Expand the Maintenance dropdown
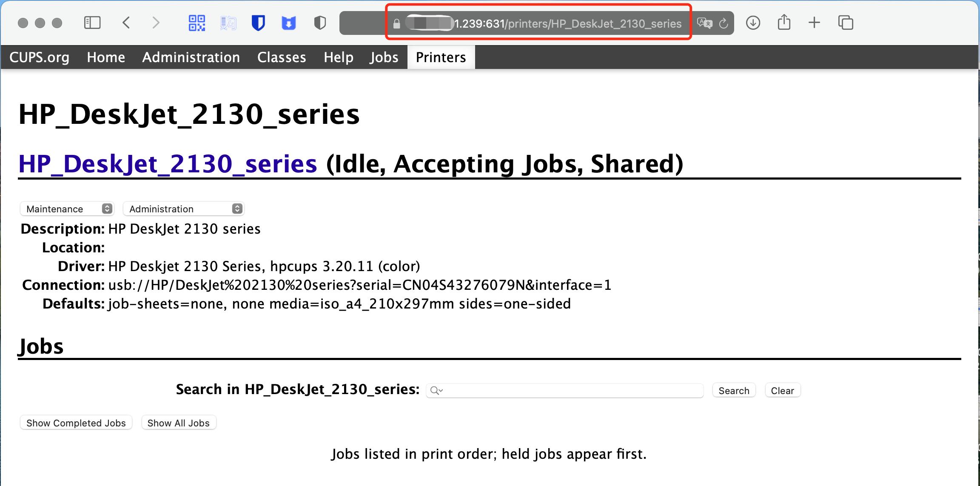980x486 pixels. 67,209
